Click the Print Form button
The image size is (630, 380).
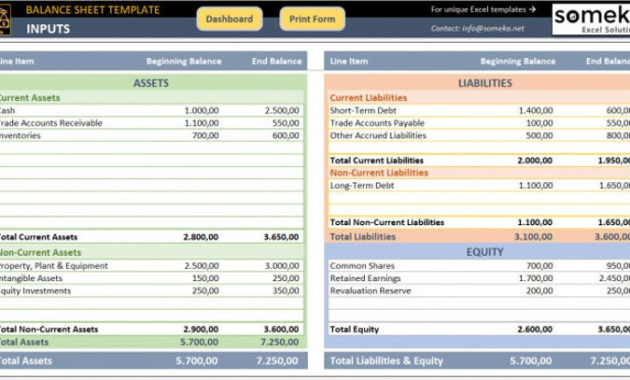(312, 19)
